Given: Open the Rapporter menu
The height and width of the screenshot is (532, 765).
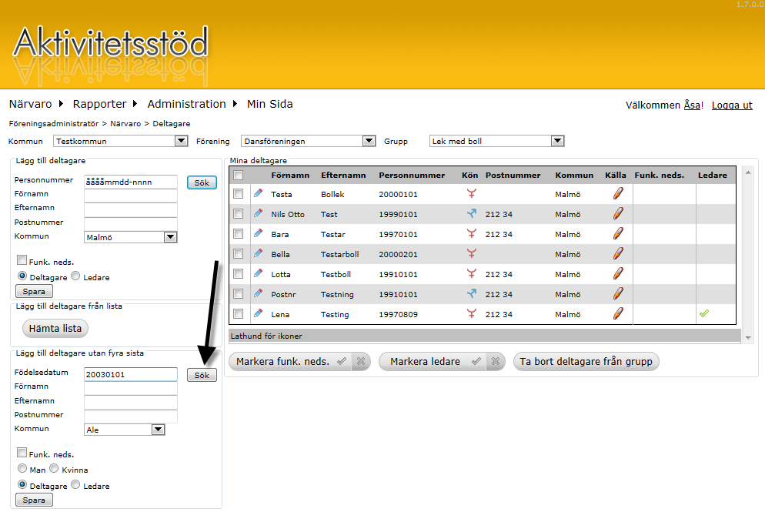Looking at the screenshot, I should coord(99,104).
